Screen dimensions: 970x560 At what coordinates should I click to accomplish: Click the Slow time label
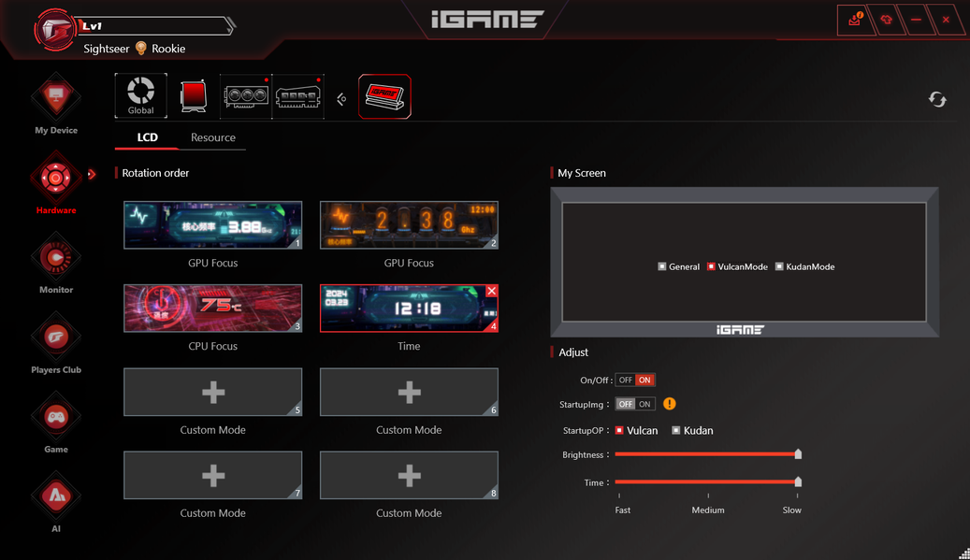tap(792, 510)
